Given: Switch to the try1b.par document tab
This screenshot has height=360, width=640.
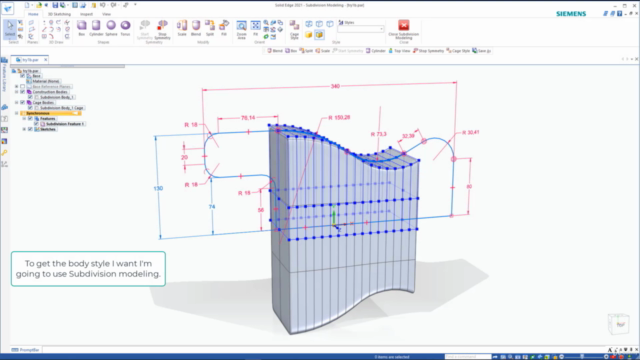Looking at the screenshot, I should [x=30, y=60].
